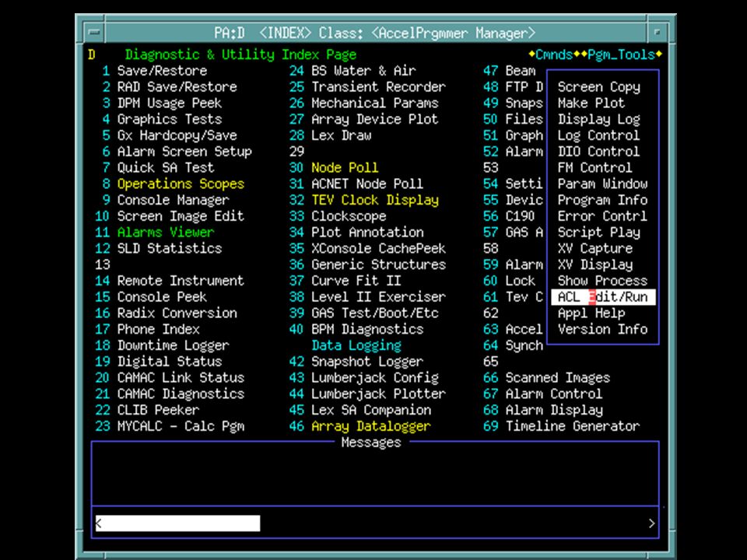Open Snapshot Logger entry

(366, 362)
